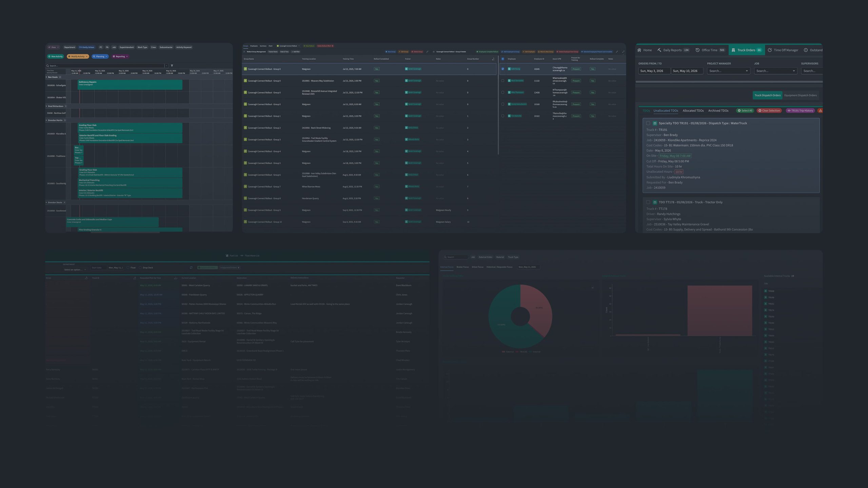Tick the TDO TT178 order checkbox

pyautogui.click(x=648, y=202)
